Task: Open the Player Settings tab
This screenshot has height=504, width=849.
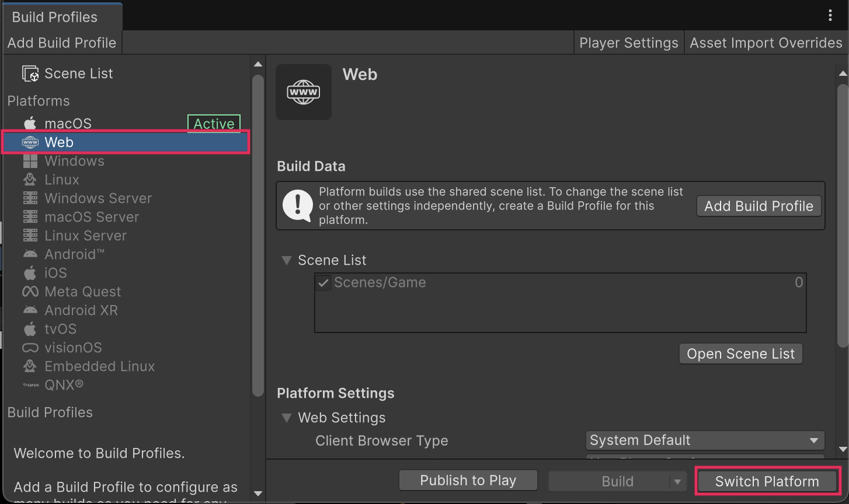Action: click(628, 43)
